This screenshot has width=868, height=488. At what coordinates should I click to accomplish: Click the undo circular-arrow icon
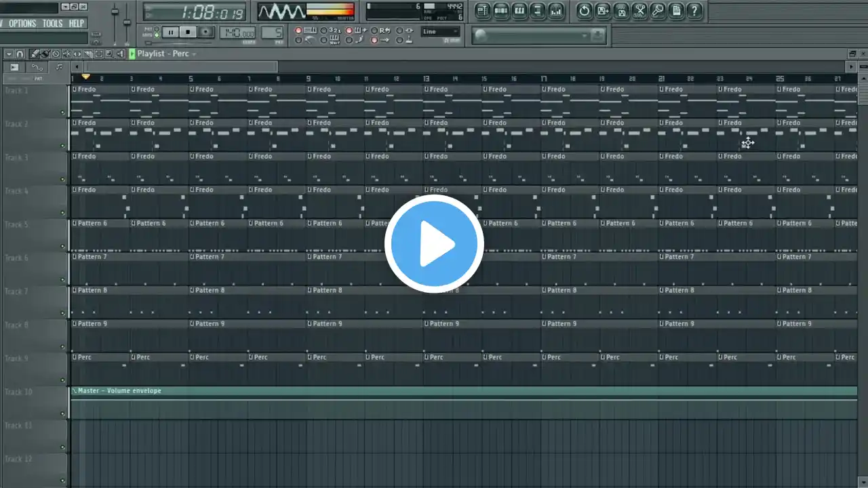point(585,10)
